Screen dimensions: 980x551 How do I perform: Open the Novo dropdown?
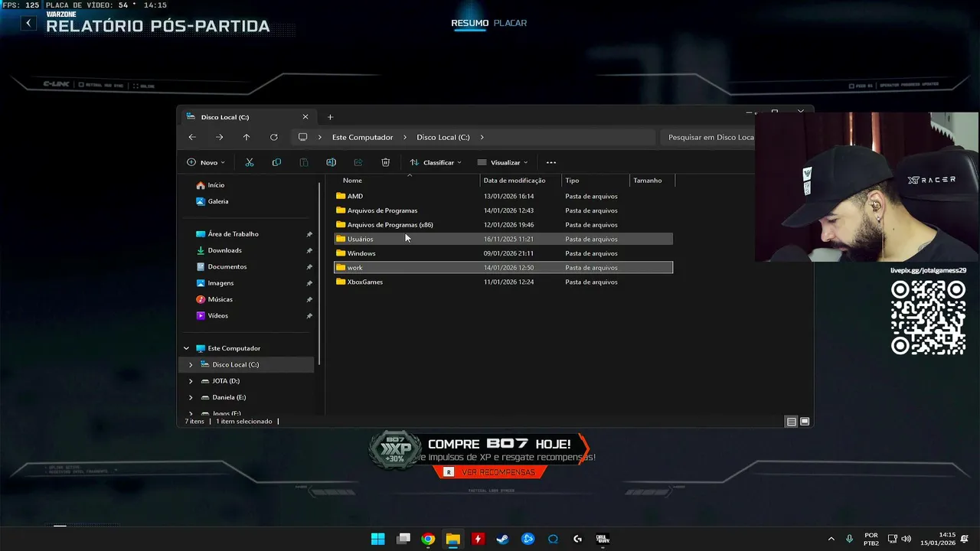206,162
